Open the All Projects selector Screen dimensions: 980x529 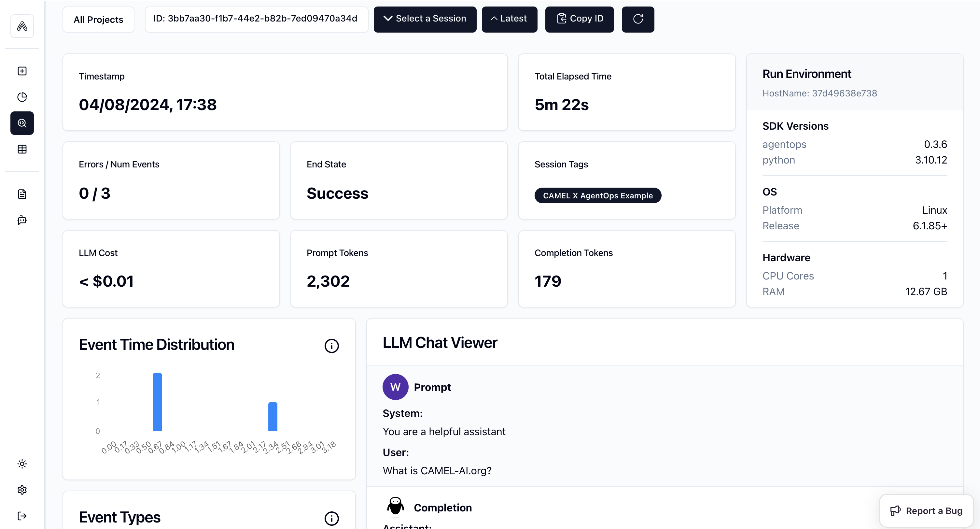pyautogui.click(x=98, y=20)
